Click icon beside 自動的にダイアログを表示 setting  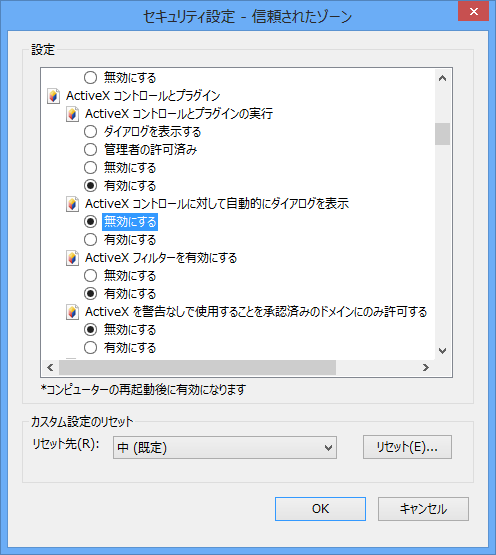tap(72, 204)
